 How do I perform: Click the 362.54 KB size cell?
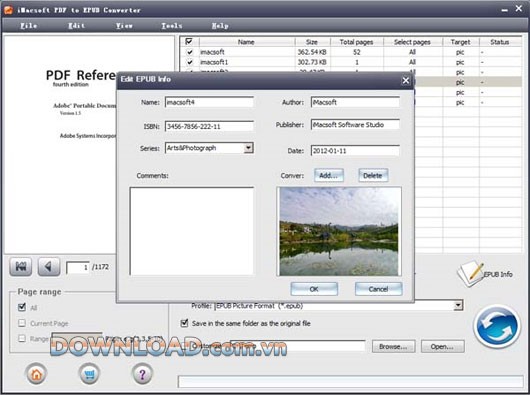pyautogui.click(x=312, y=52)
